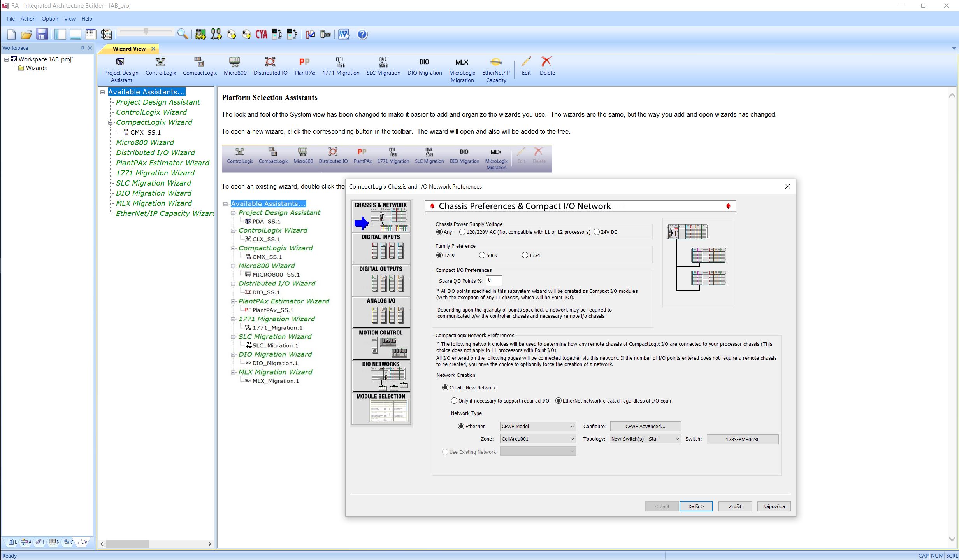Viewport: 959px width, 560px height.
Task: Open the View menu
Action: (x=70, y=19)
